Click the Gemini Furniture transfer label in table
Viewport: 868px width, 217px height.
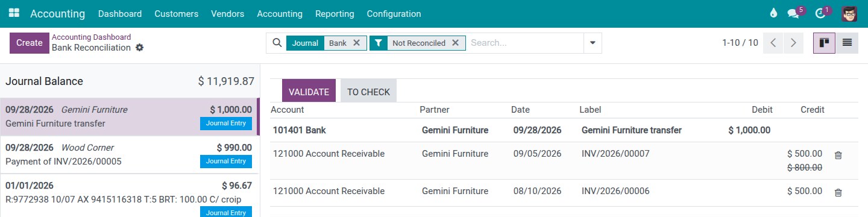(632, 130)
